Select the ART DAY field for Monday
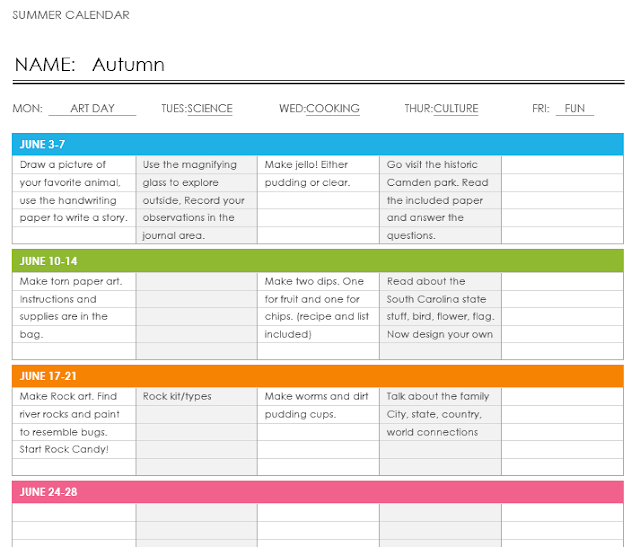Viewport: 640px width, 547px height. pyautogui.click(x=92, y=108)
